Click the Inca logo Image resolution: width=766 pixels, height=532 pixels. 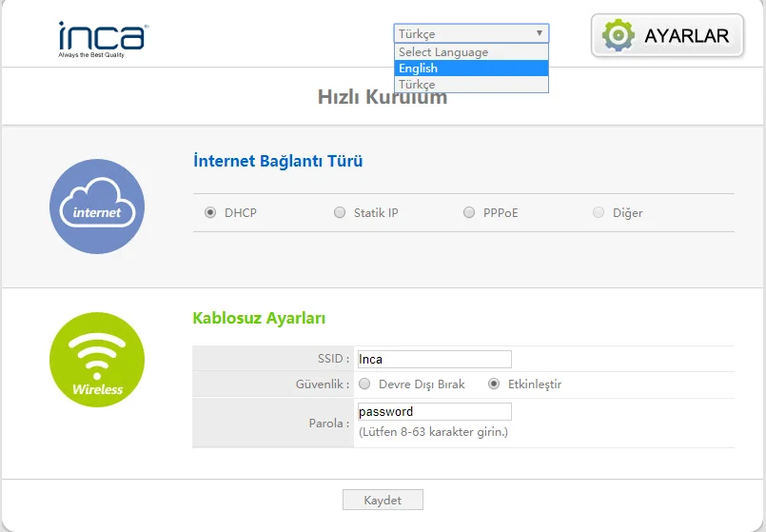pos(103,39)
